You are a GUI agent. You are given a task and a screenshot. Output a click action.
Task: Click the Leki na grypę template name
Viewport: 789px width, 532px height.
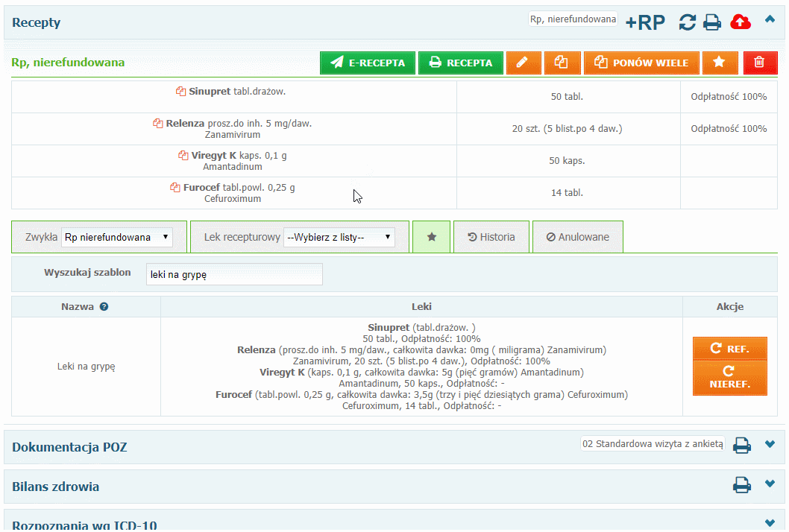(86, 367)
